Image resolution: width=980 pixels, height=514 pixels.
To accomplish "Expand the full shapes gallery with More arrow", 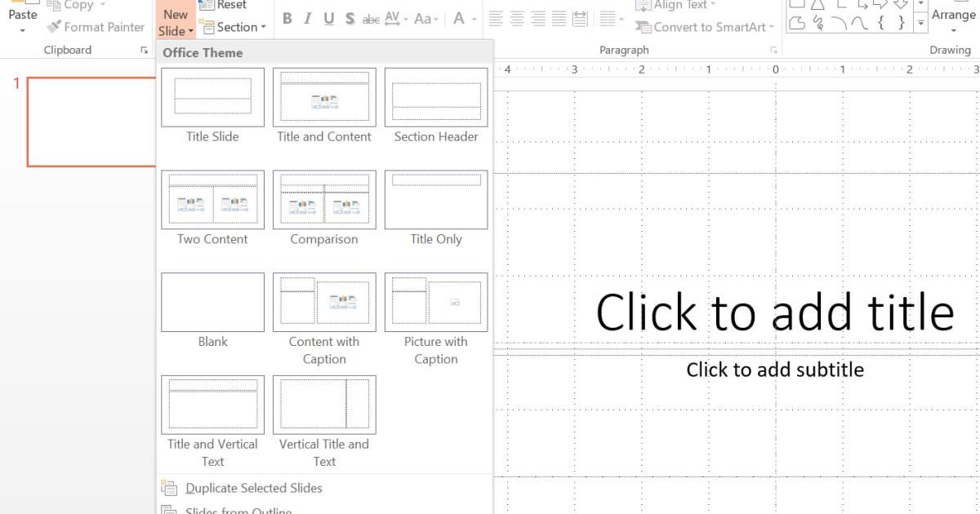I will pyautogui.click(x=921, y=24).
